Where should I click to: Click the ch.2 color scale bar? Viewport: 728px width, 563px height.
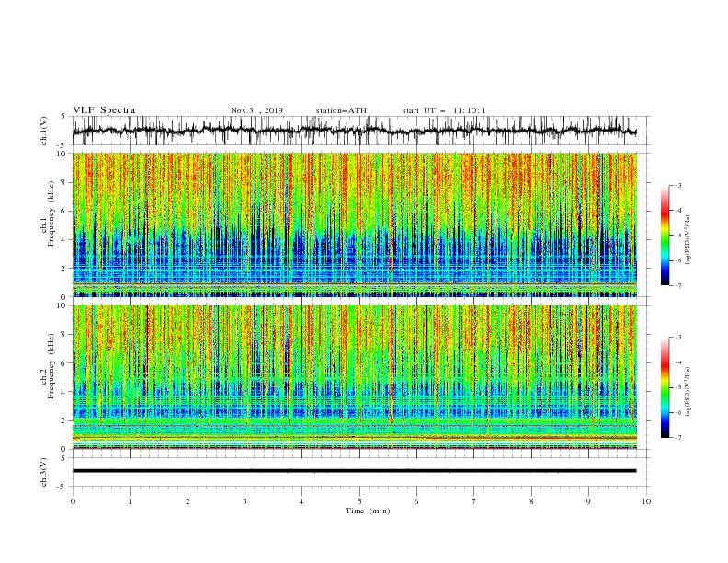(x=665, y=387)
